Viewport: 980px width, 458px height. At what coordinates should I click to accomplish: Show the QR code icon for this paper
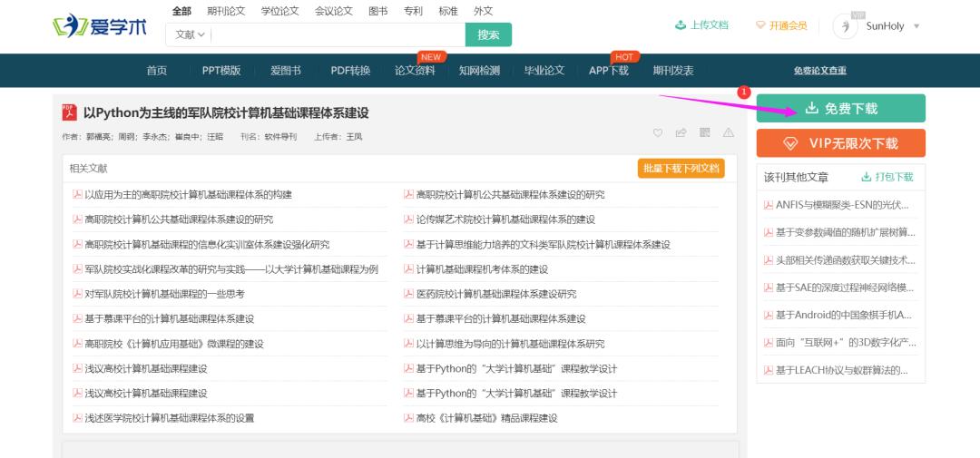coord(705,132)
